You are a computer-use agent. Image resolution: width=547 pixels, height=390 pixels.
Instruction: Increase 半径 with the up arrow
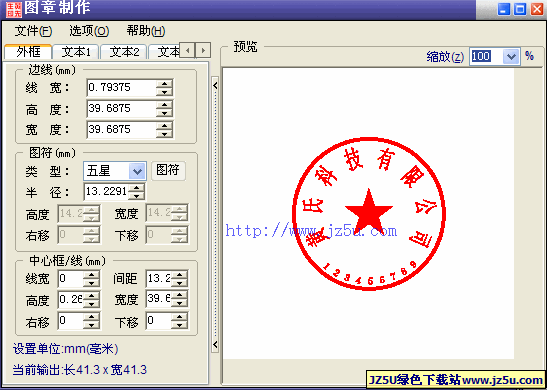[136, 188]
